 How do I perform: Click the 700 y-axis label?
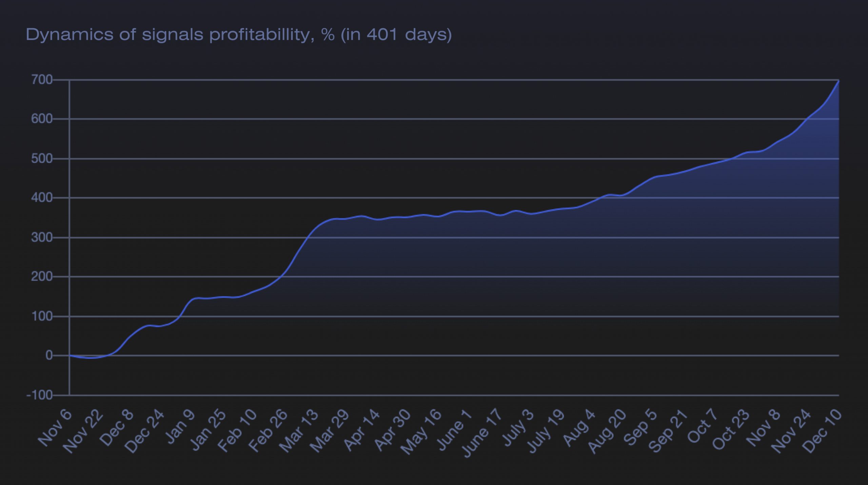pos(42,80)
